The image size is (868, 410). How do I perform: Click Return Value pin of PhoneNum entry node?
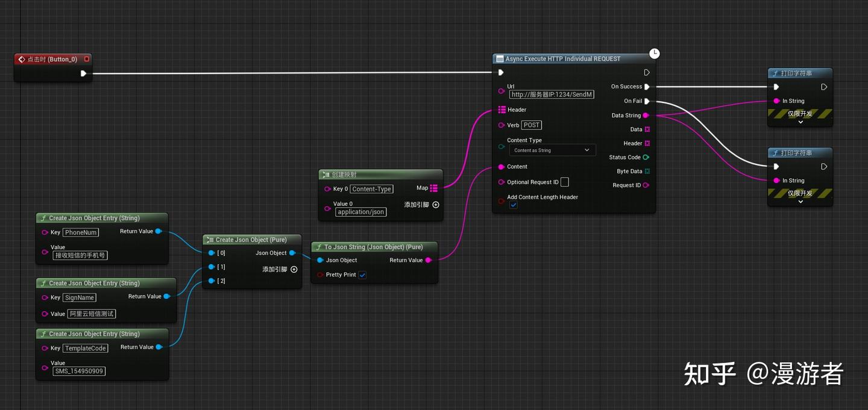pyautogui.click(x=159, y=231)
